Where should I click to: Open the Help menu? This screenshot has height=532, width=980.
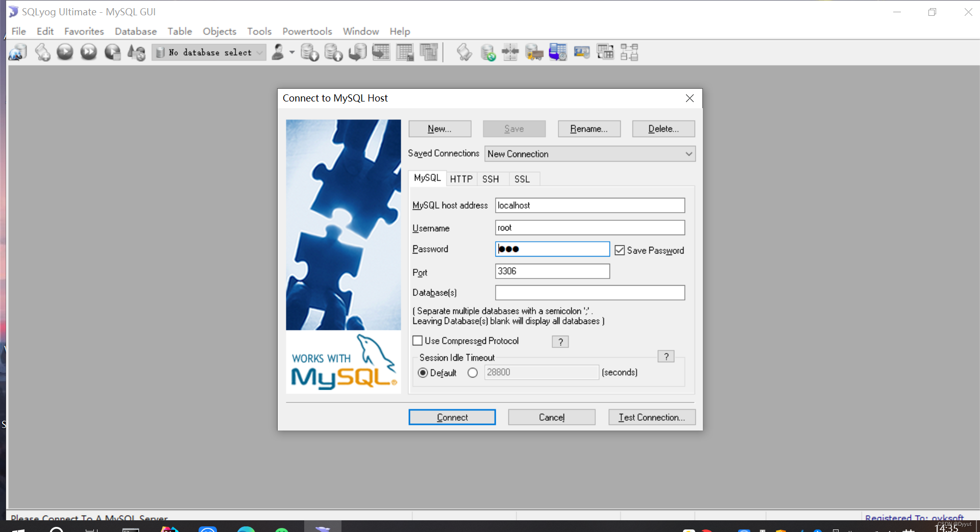click(x=400, y=31)
